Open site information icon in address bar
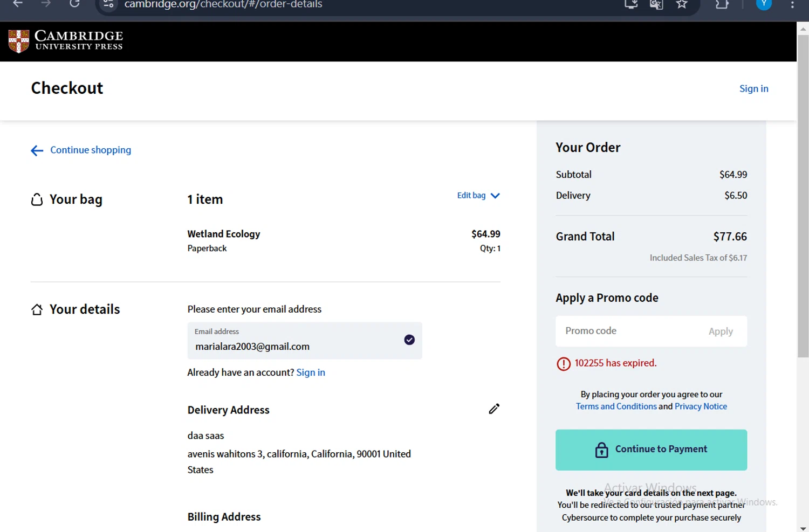 point(108,4)
